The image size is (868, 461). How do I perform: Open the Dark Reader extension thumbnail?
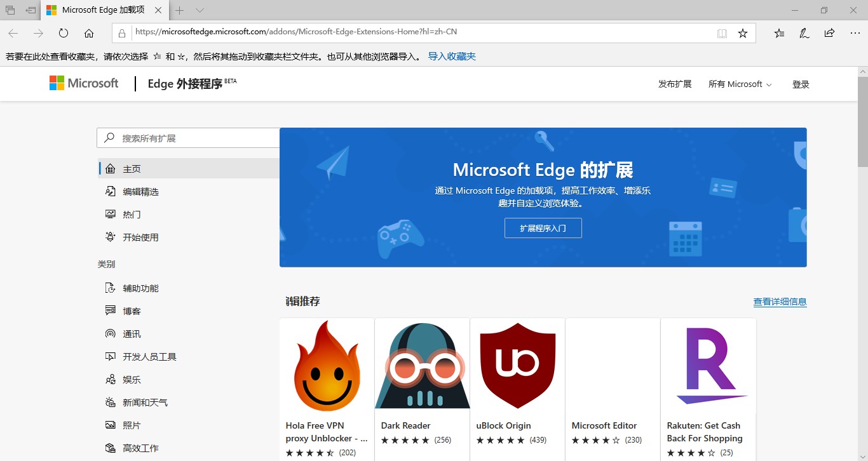click(x=421, y=366)
